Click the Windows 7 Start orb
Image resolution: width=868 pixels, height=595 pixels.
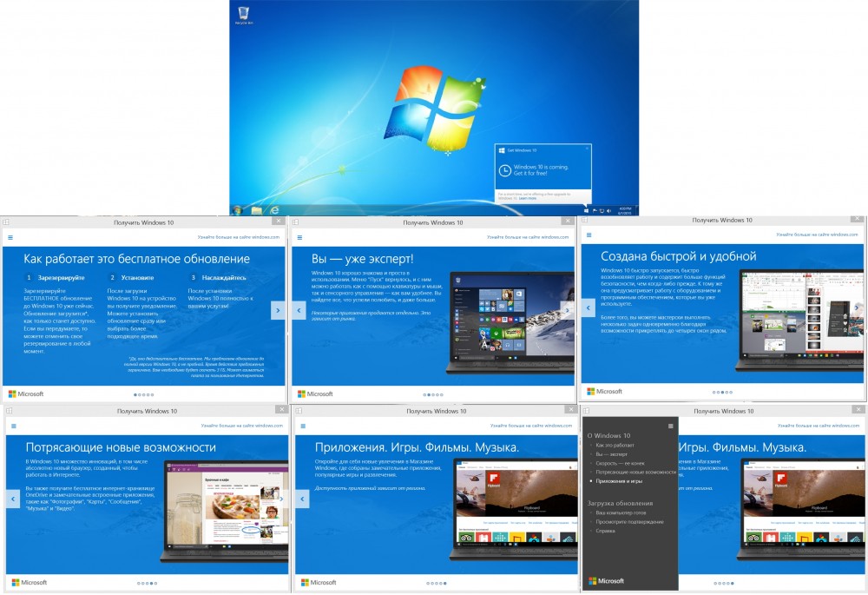(x=237, y=210)
